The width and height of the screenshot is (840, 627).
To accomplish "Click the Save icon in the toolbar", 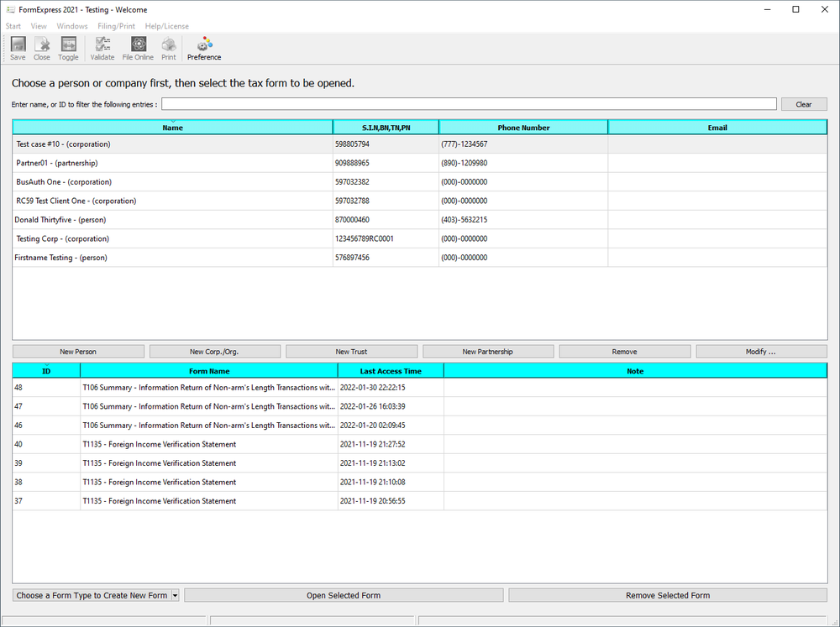I will click(17, 48).
